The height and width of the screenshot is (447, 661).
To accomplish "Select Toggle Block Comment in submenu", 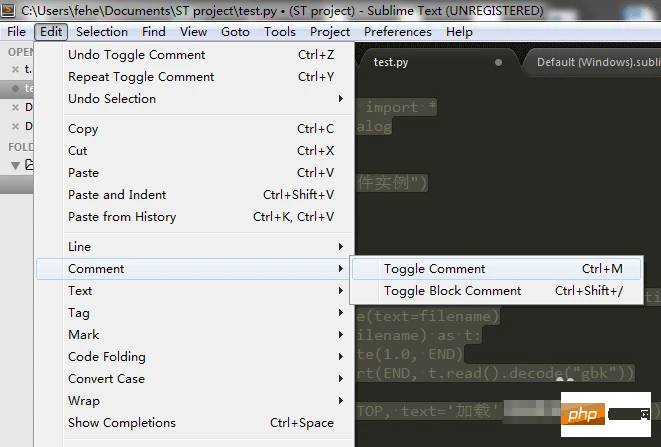I will [497, 291].
